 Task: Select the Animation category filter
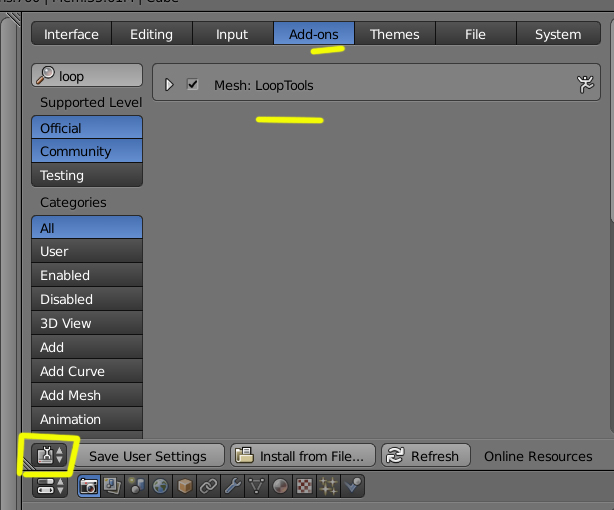coord(87,419)
